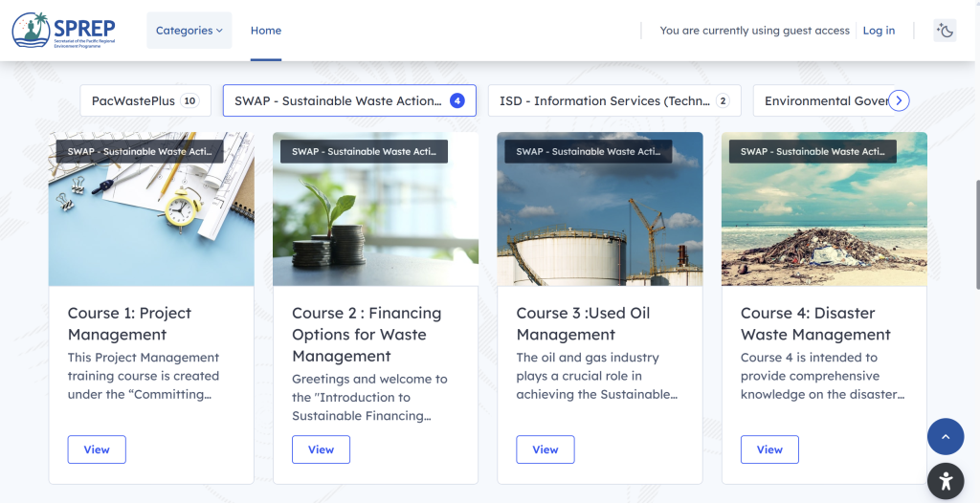View Course 2 Financing Options course
The height and width of the screenshot is (503, 980).
[321, 449]
